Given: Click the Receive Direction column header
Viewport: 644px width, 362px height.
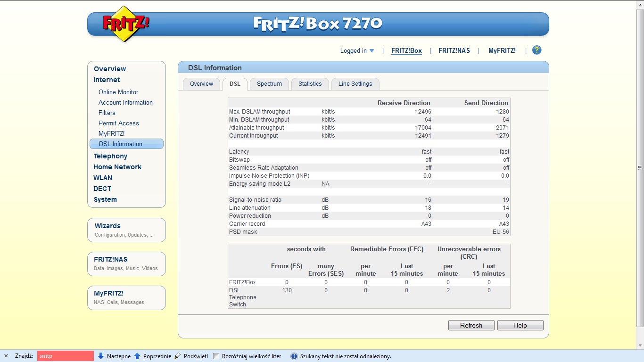Looking at the screenshot, I should [404, 103].
